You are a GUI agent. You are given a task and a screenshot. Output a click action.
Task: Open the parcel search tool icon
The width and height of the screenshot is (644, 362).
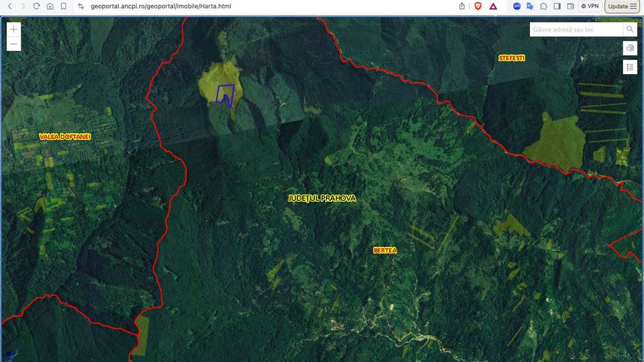pyautogui.click(x=630, y=48)
